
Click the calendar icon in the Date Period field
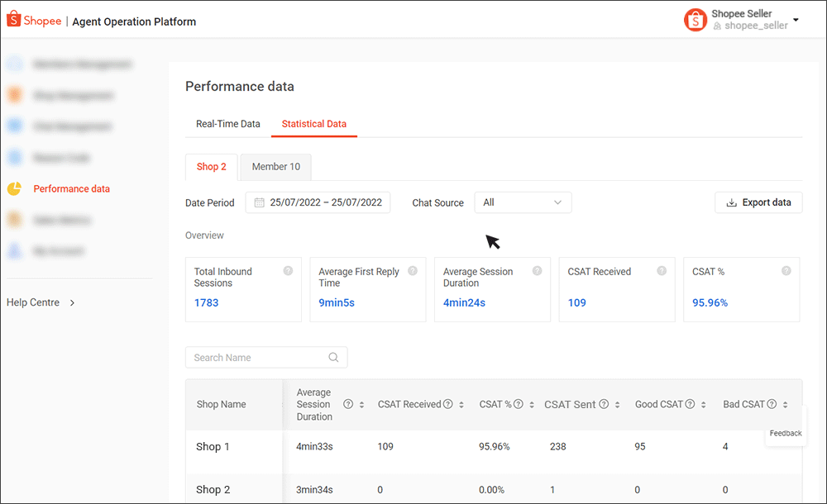tap(259, 202)
